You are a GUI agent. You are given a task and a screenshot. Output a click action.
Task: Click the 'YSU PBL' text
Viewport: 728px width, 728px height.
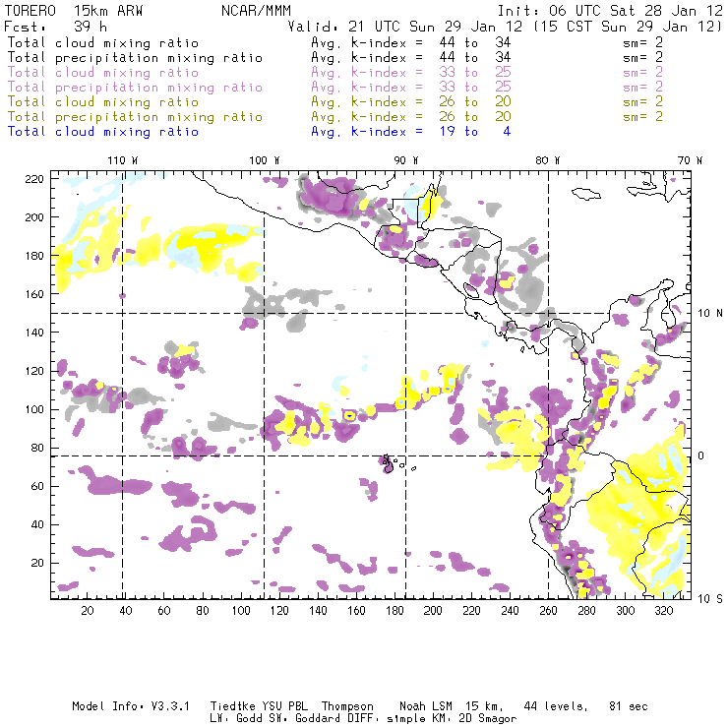(x=284, y=706)
